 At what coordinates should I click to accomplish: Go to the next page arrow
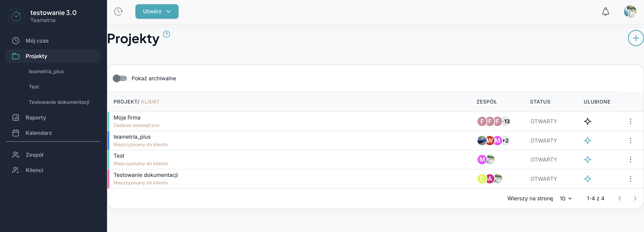pos(635,198)
